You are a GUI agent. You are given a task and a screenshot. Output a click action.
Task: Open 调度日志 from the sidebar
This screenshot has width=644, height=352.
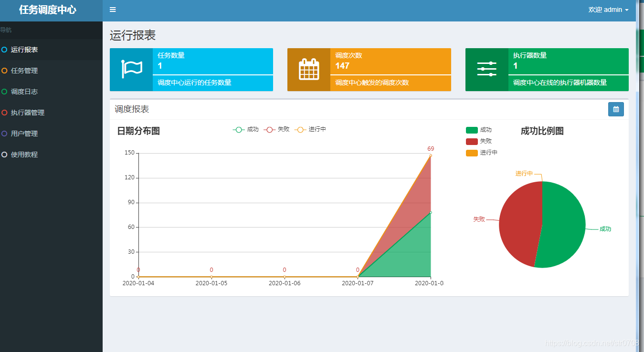click(x=51, y=92)
